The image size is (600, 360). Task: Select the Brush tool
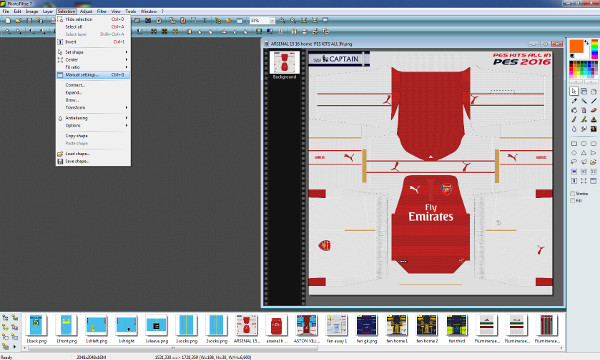point(574,119)
